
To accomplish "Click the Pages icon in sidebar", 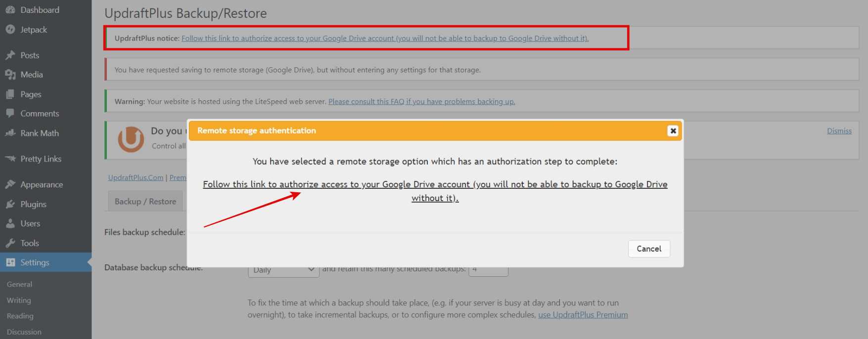I will coord(10,94).
